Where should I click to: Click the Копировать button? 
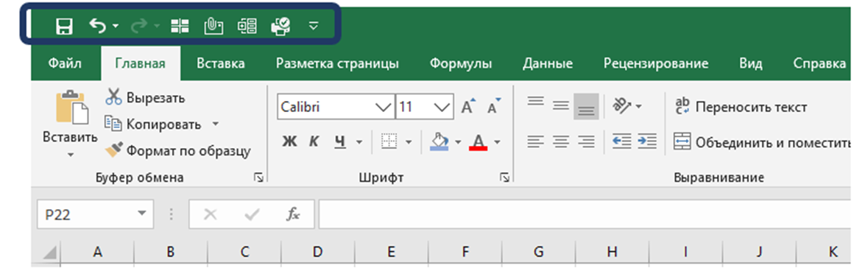click(153, 124)
